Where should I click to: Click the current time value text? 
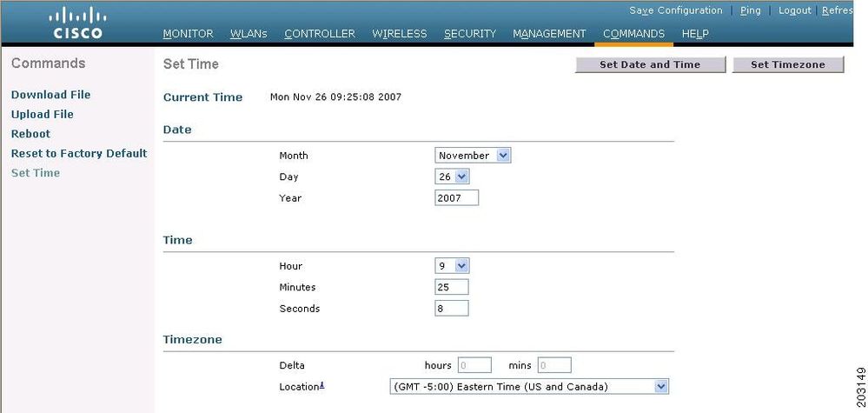pos(335,97)
